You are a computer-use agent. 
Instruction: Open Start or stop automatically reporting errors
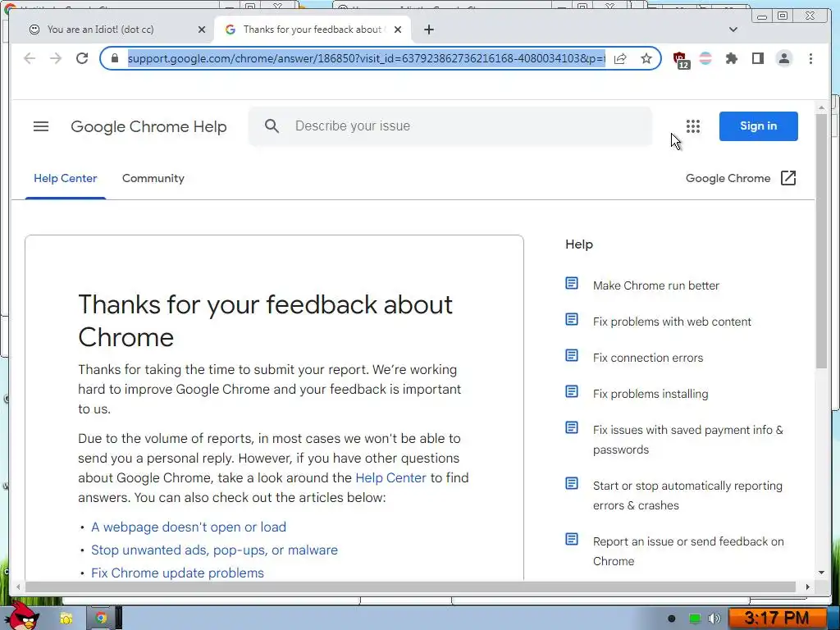687,495
